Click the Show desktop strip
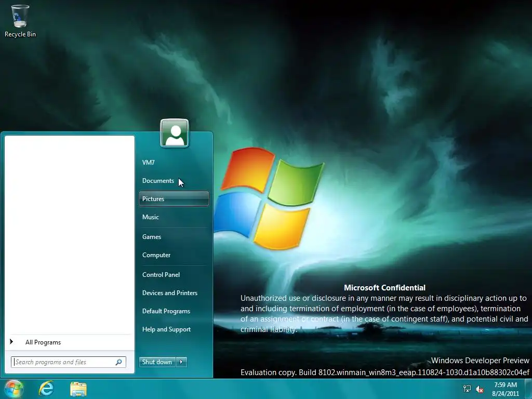 pos(528,389)
